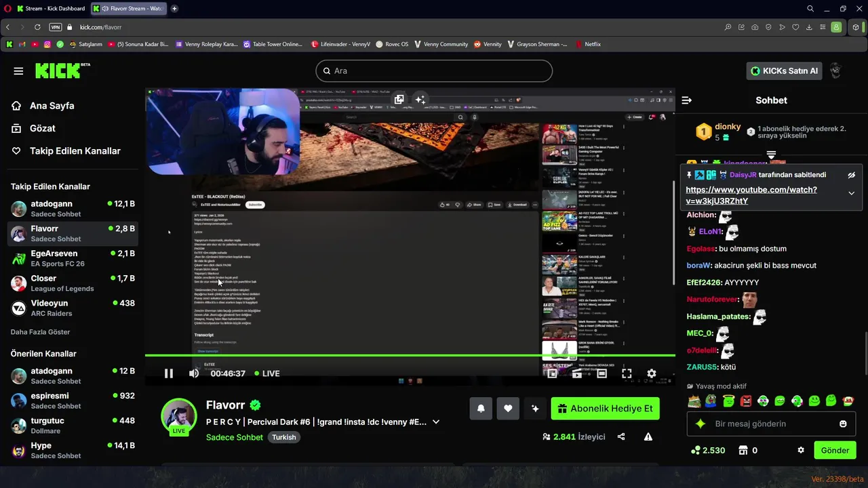Viewport: 868px width, 488px height.
Task: Click sparkle icon atop video
Action: 420,100
